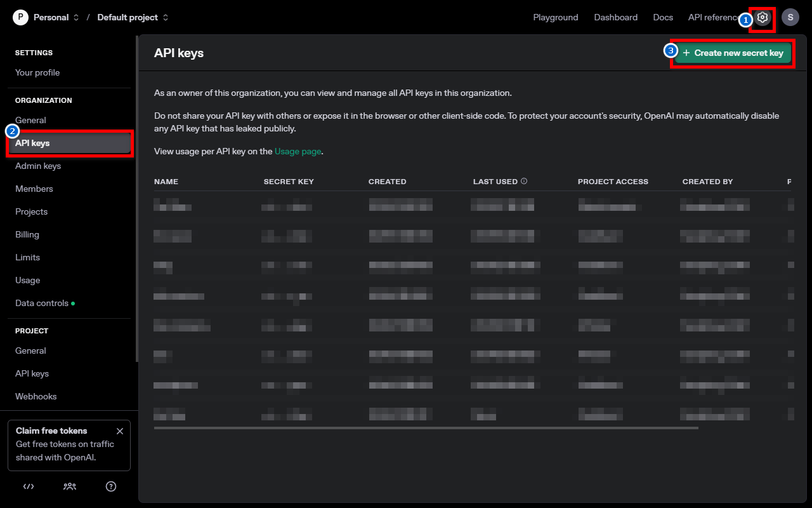Click the code brackets icon at bottom
This screenshot has width=812, height=508.
pos(29,486)
